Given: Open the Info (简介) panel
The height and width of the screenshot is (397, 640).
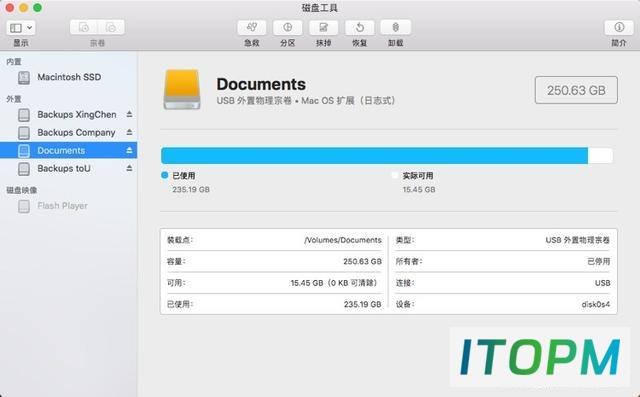Looking at the screenshot, I should [619, 28].
